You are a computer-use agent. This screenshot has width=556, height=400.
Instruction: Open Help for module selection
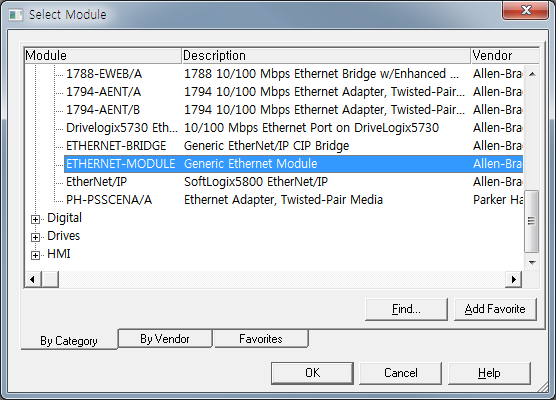tap(489, 373)
